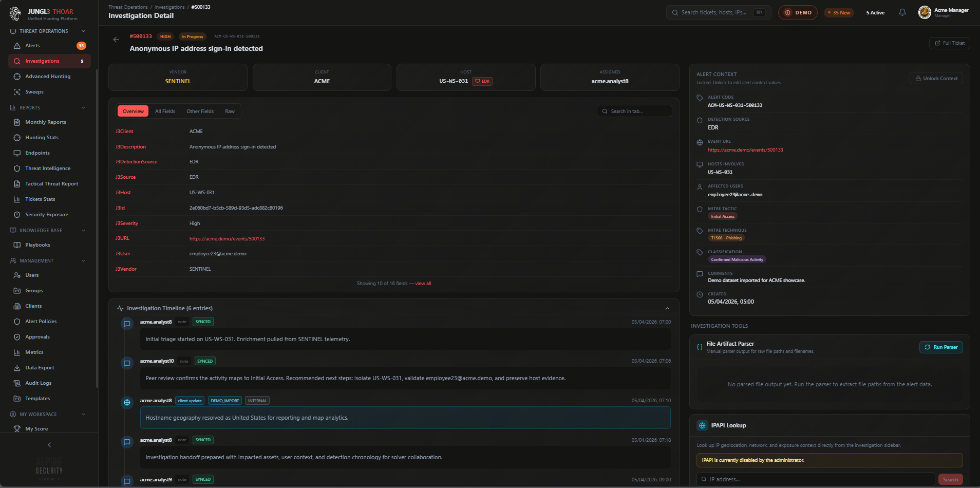This screenshot has height=488, width=980.
Task: Switch to the Raw tab
Action: 230,111
